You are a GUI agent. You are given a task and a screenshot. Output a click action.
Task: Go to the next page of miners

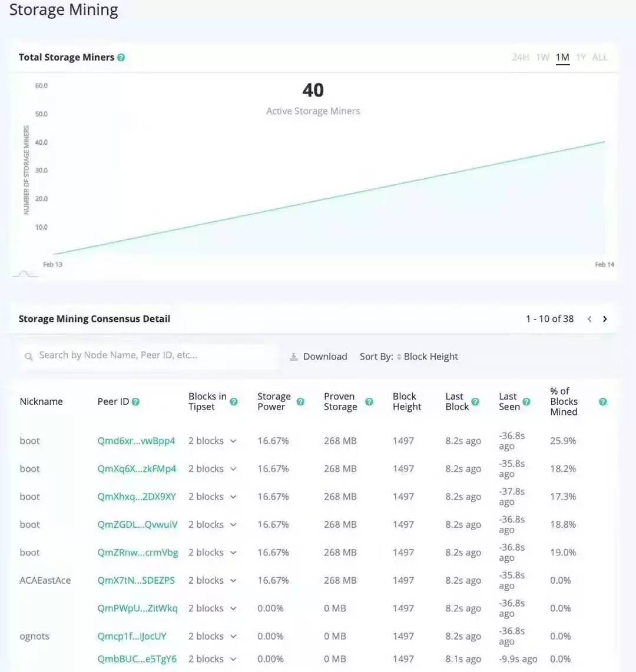pos(605,318)
